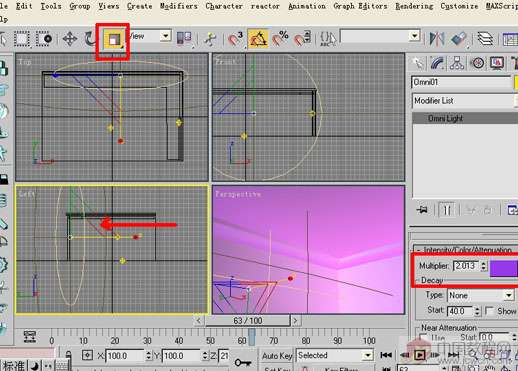The image size is (518, 371).
Task: Open the Named Selection Sets dropdown
Action: click(414, 36)
